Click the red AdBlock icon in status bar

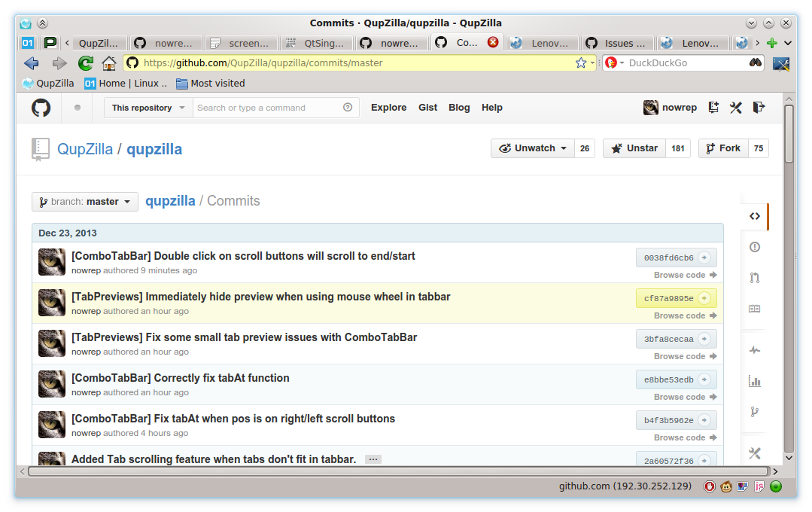(710, 486)
